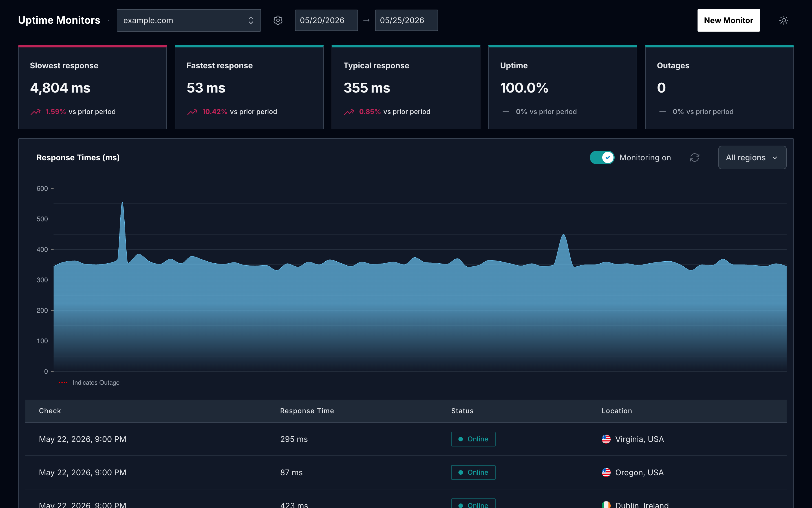
Task: Click the US flag beside Virginia, USA
Action: (x=606, y=439)
